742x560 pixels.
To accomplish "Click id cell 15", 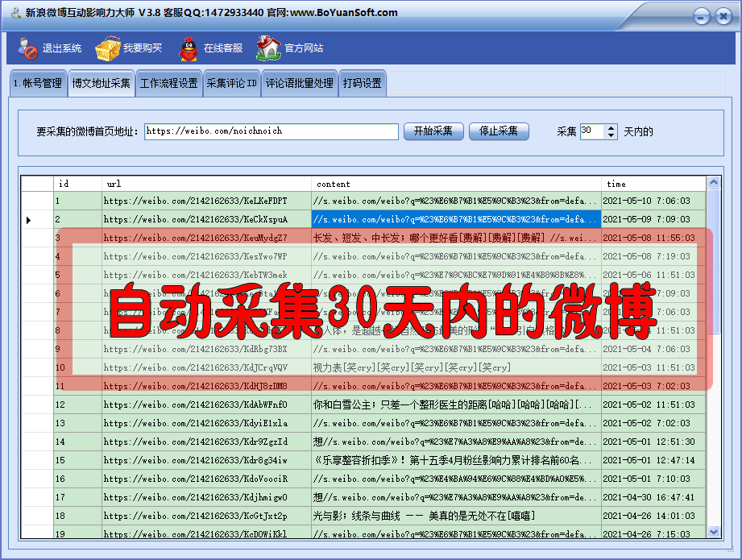I will point(77,460).
